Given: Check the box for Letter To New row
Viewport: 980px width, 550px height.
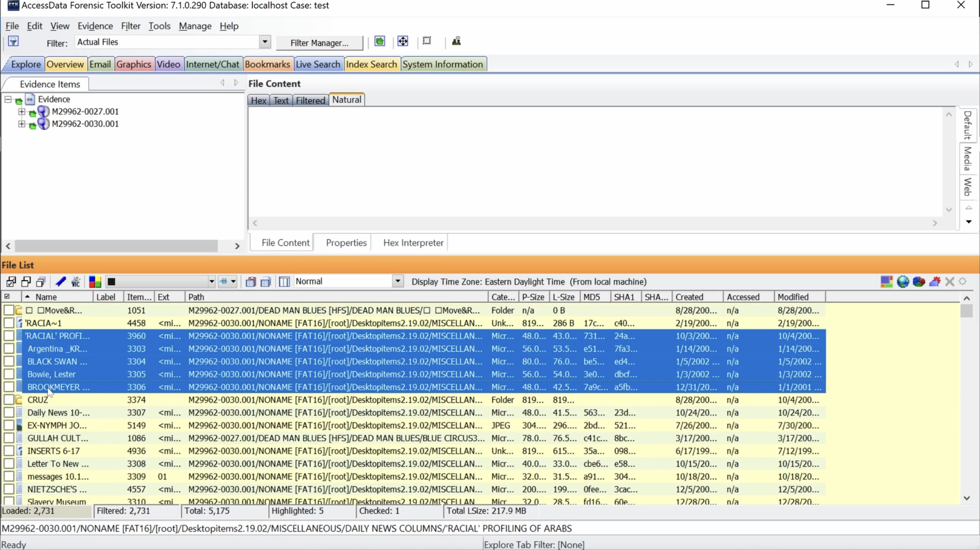Looking at the screenshot, I should pyautogui.click(x=9, y=464).
